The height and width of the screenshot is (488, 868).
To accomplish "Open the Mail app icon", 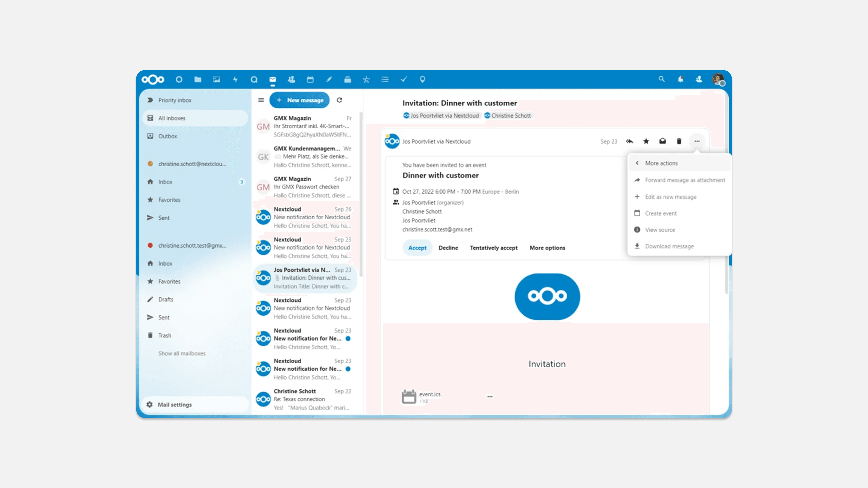I will 273,80.
